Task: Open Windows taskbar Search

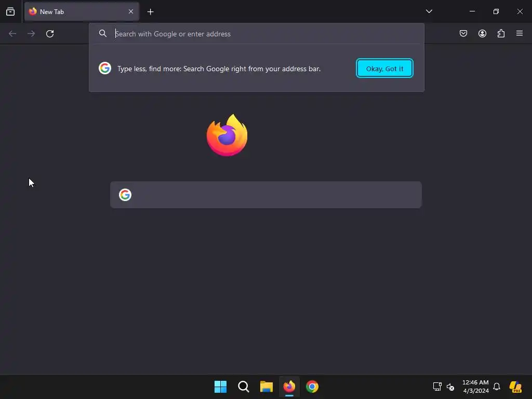Action: coord(244,387)
